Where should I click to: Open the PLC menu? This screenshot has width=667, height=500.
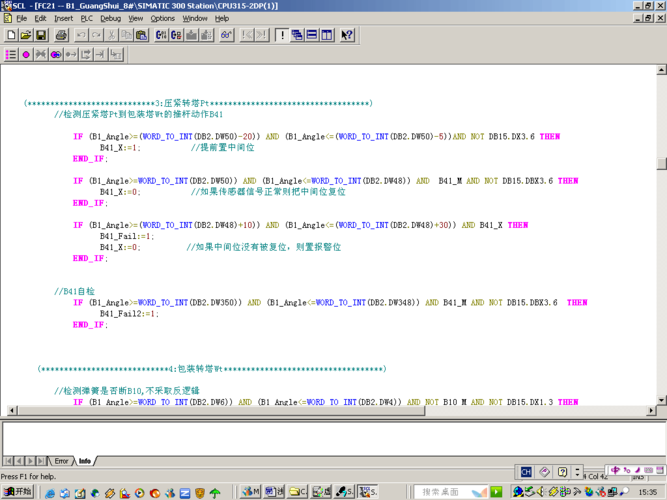click(87, 18)
